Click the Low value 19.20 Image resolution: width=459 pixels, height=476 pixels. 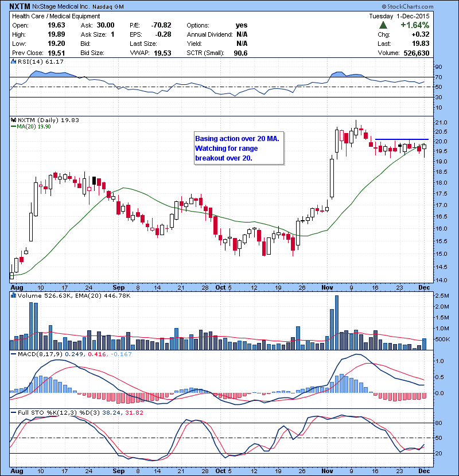pos(56,44)
